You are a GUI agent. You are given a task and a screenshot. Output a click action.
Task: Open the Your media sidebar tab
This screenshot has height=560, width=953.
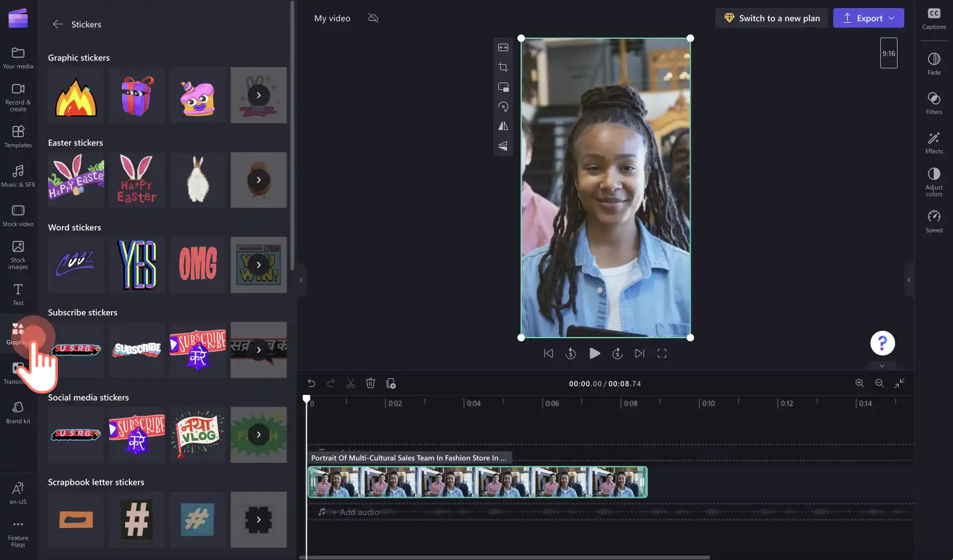18,58
